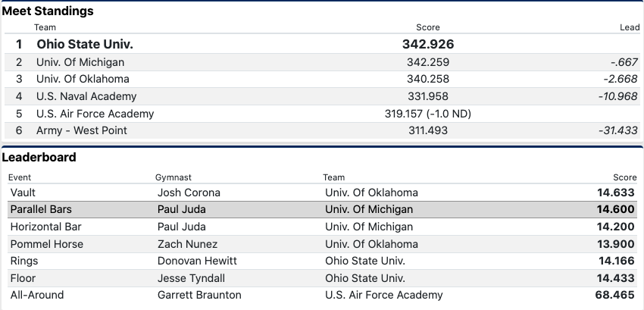Choose Army - West Point row
The width and height of the screenshot is (644, 310).
pos(82,130)
